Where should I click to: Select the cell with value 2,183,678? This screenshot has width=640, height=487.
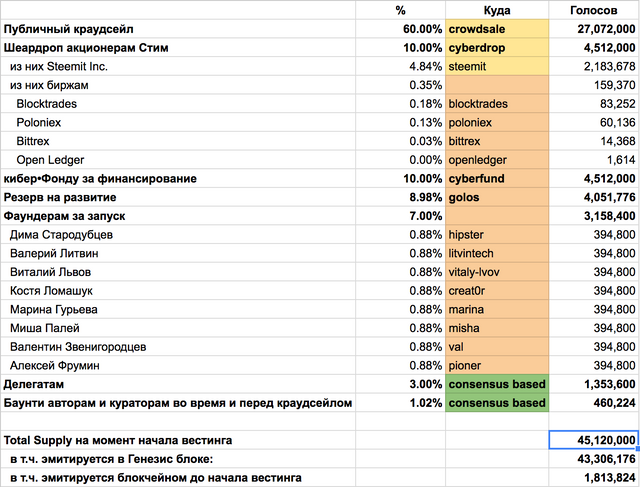click(x=594, y=67)
